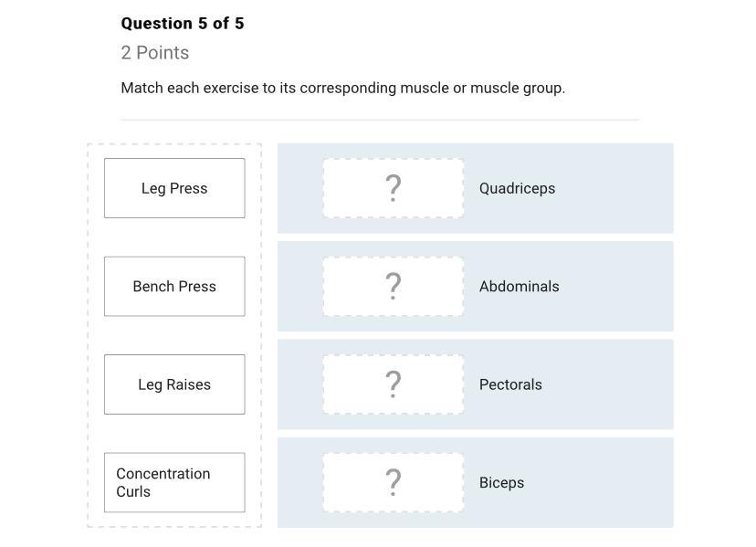Click the Biceps label
The image size is (756, 547).
coord(501,482)
